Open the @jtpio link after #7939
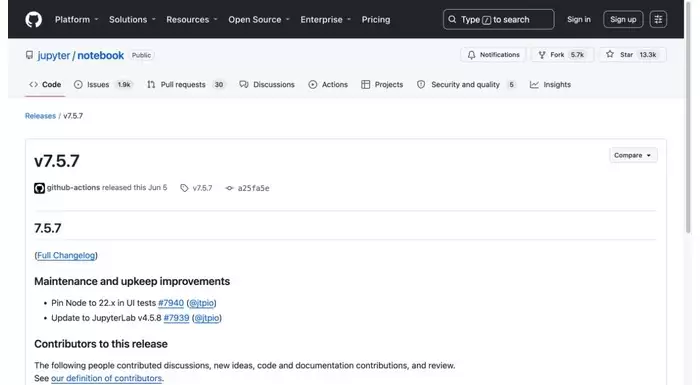Viewport: 700px width, 385px height. point(207,318)
